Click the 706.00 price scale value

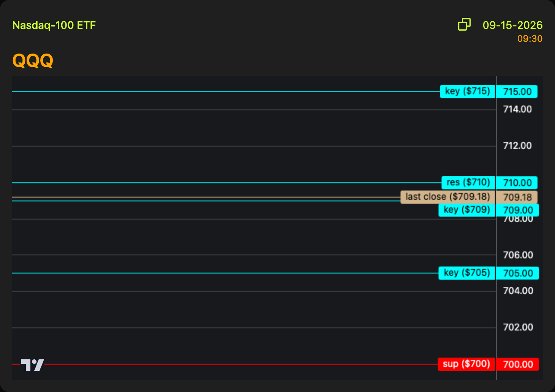(x=518, y=255)
